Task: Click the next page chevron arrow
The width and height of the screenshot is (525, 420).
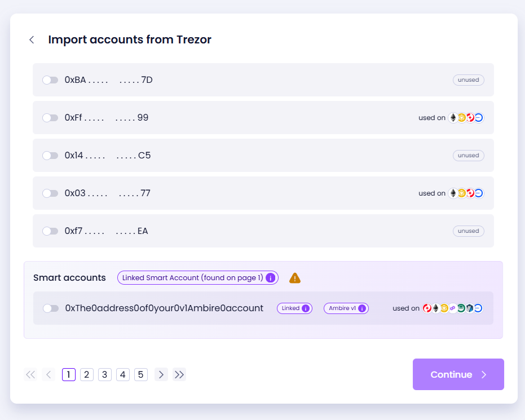Action: (x=161, y=374)
